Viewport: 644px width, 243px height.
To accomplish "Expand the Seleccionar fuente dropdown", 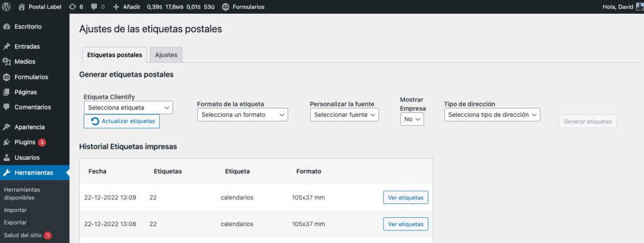I will point(344,115).
